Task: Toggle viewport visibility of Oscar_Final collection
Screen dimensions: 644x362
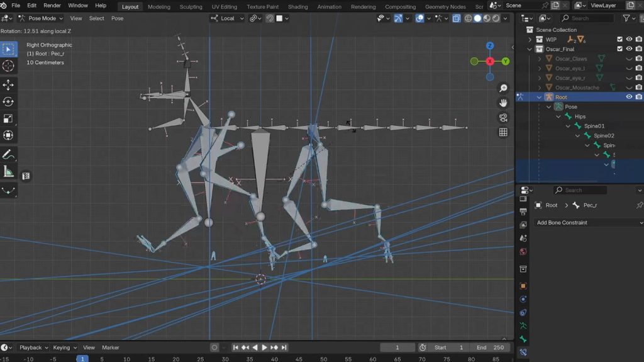Action: coord(629,49)
